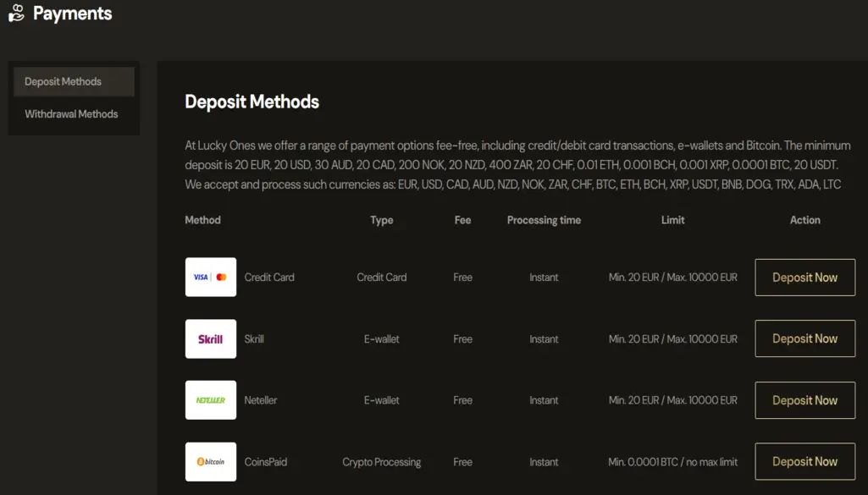The width and height of the screenshot is (868, 495).
Task: Click the Crypto Processing type cell
Action: click(x=381, y=462)
